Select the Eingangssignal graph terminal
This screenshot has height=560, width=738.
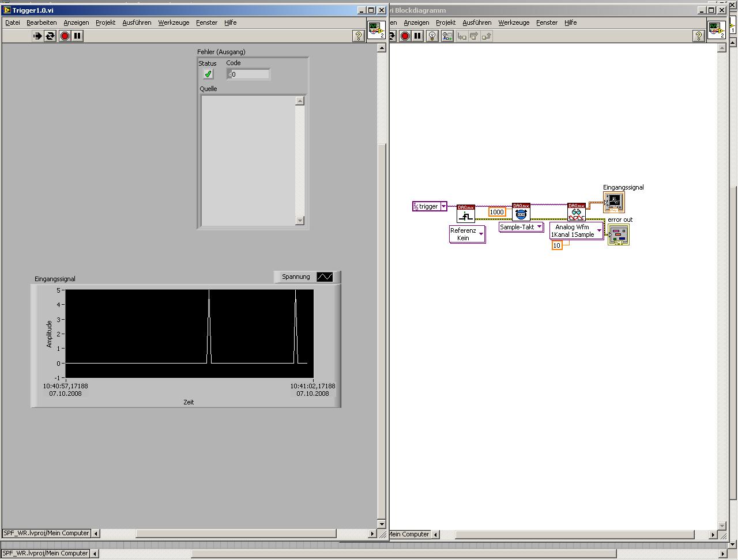[614, 202]
